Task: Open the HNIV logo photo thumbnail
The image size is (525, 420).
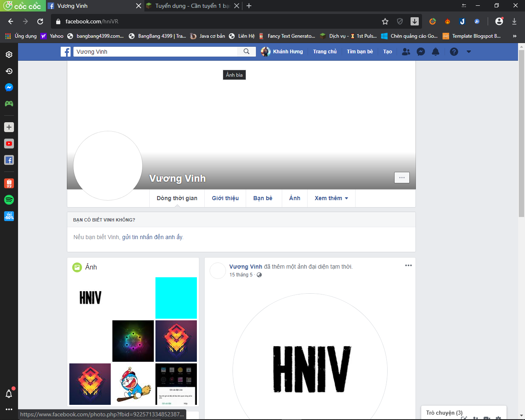Action: point(90,298)
